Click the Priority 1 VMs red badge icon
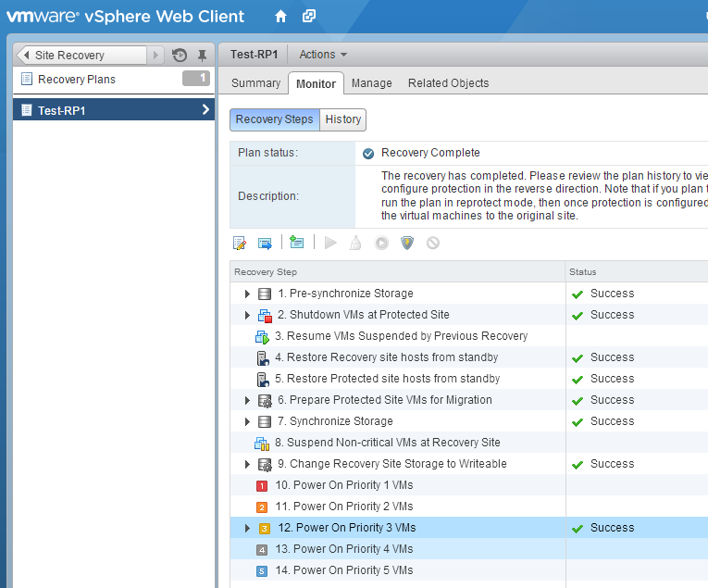708x588 pixels. (262, 485)
